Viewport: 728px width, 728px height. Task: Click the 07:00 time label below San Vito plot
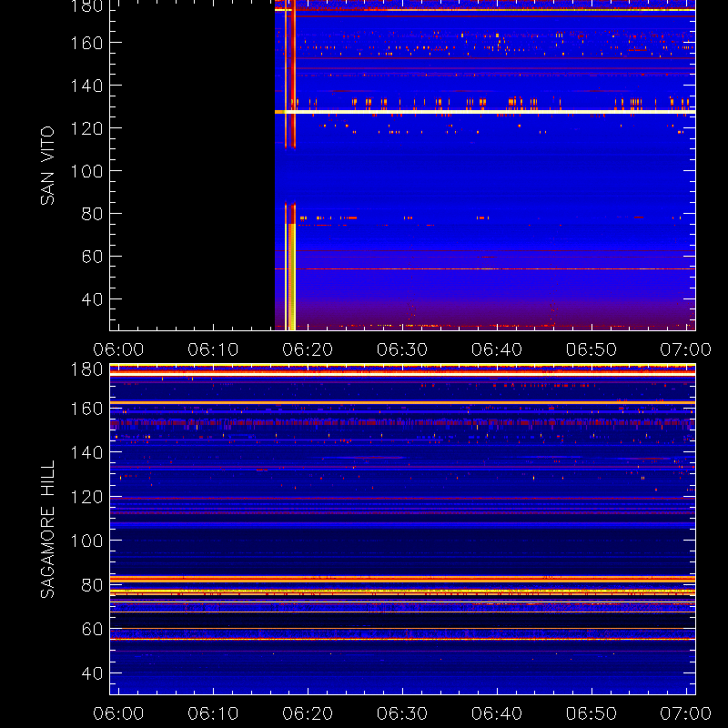[686, 349]
